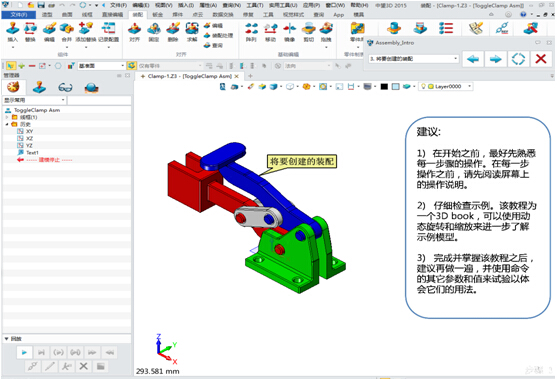557x379 pixels.
Task: Toggle the highlighted filter icon before 仅有零件
Action: point(131,66)
